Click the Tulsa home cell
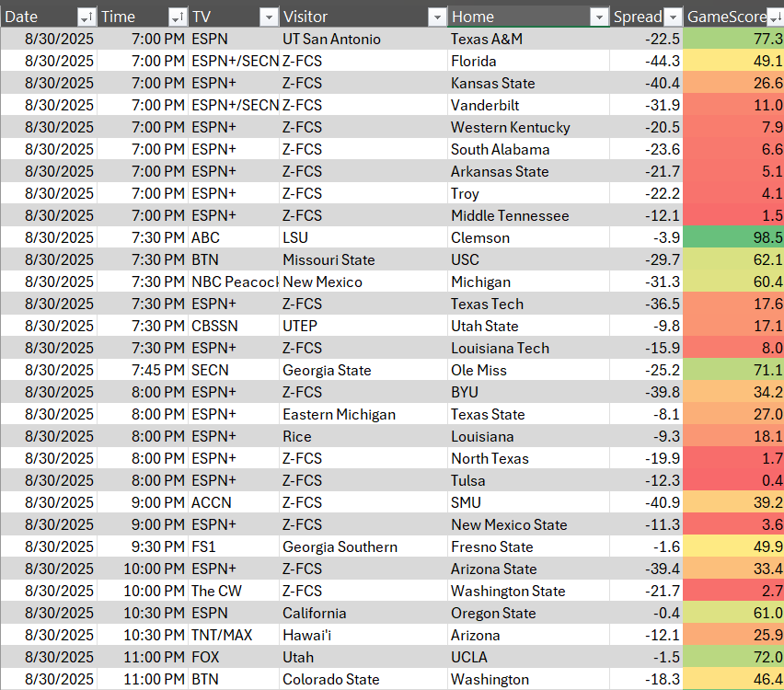 coord(528,480)
